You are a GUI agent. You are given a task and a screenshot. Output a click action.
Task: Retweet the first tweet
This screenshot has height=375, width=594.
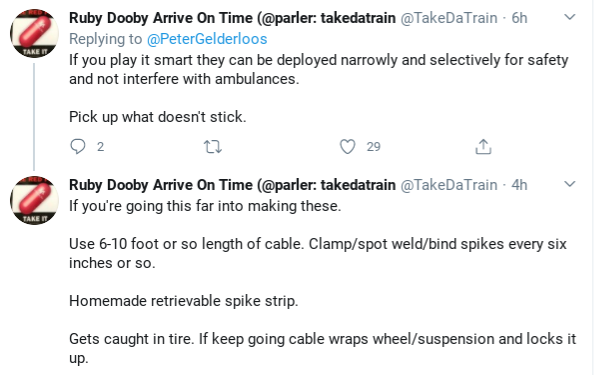pyautogui.click(x=213, y=147)
